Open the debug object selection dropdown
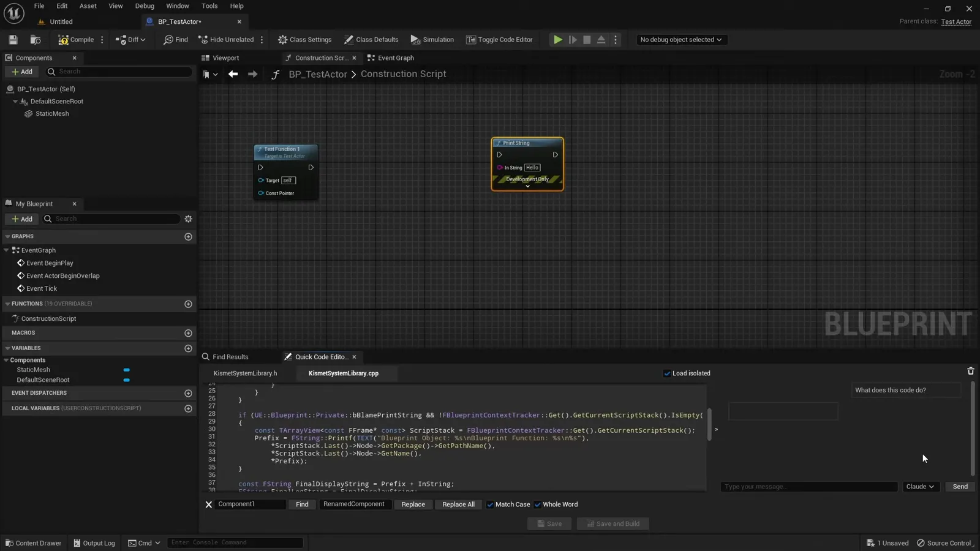 coord(680,40)
